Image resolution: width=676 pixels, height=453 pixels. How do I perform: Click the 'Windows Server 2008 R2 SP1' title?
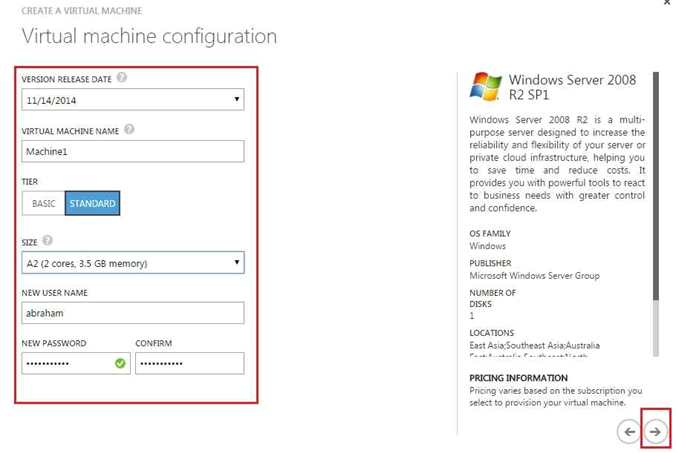pos(572,87)
